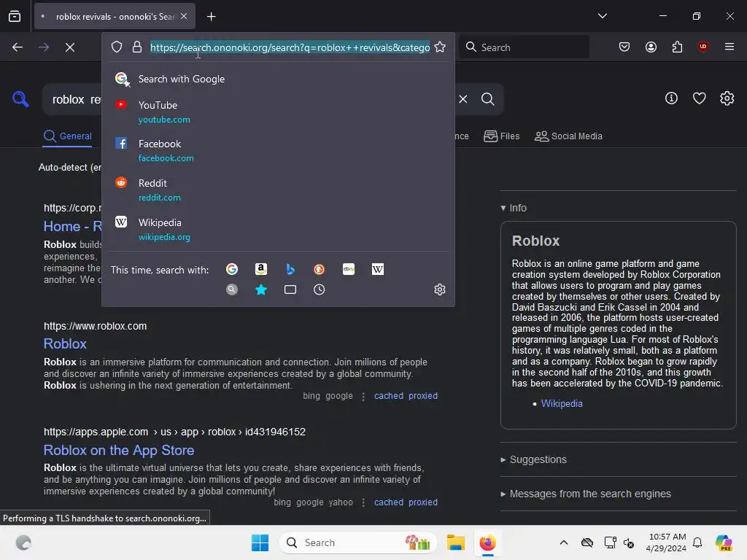Click the taskbar Search box
Image resolution: width=747 pixels, height=560 pixels.
[357, 542]
